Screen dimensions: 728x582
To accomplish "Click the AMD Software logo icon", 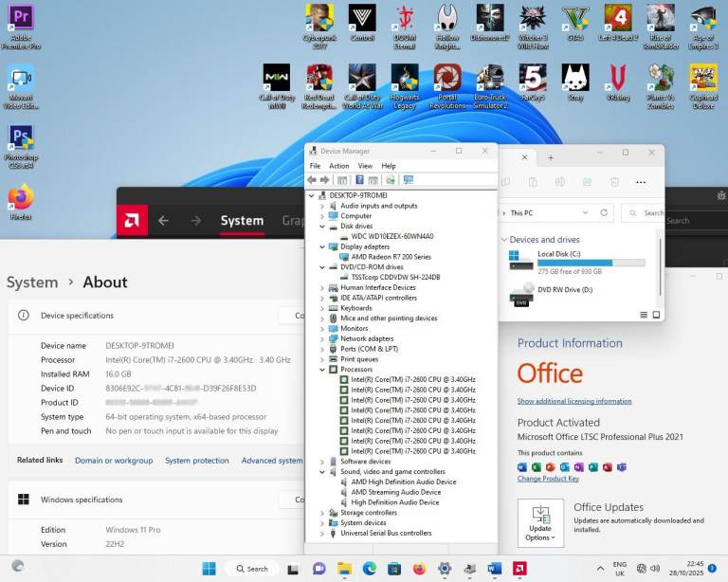I will (132, 221).
